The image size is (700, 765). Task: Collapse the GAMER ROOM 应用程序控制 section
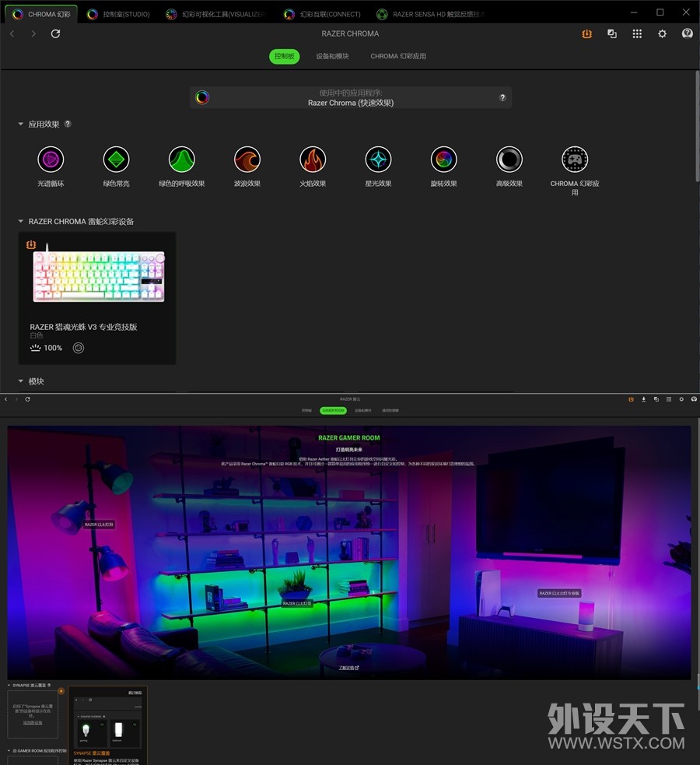click(x=9, y=750)
